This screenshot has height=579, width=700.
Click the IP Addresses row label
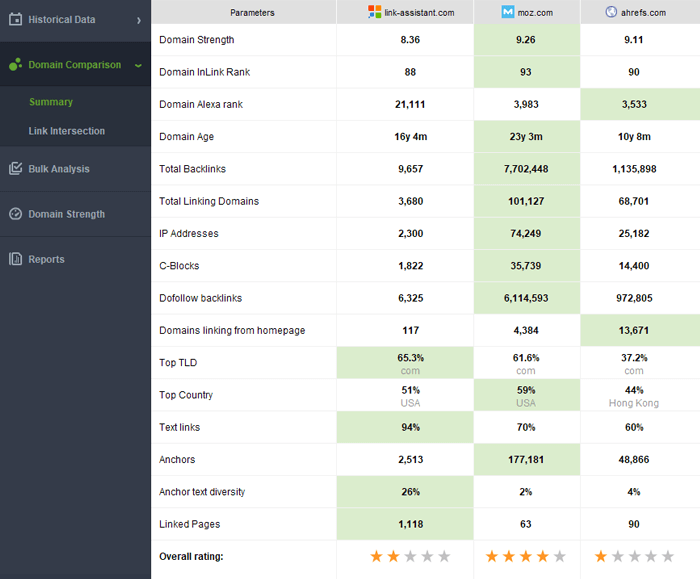[189, 233]
